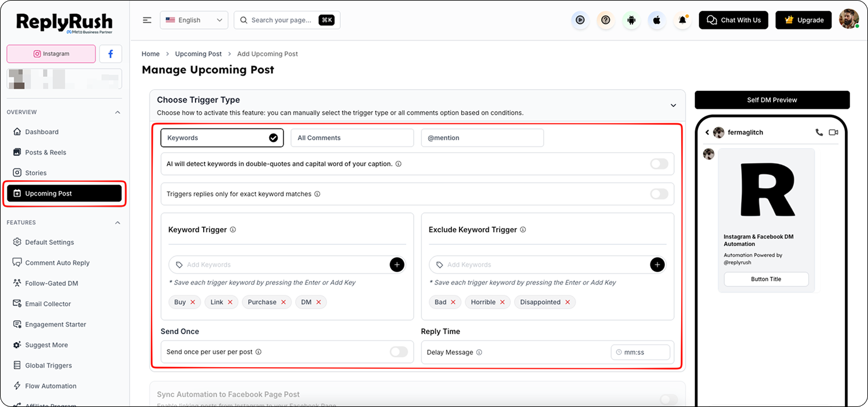Collapse the Choose Trigger Type section

click(673, 105)
